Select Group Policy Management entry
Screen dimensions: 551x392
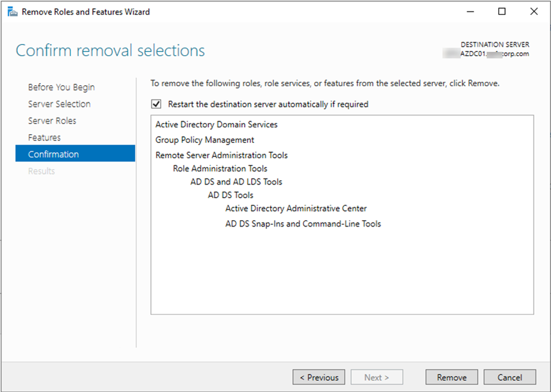[x=205, y=140]
